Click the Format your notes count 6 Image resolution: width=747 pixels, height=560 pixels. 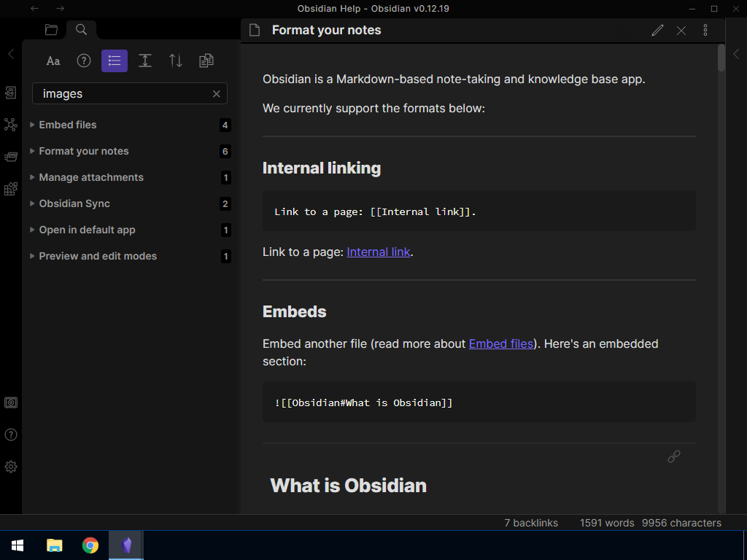click(225, 152)
